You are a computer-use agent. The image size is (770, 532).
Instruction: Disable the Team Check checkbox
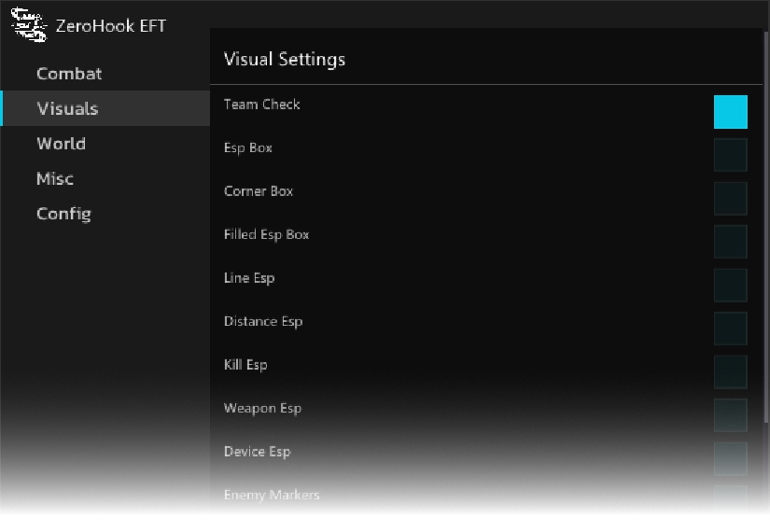tap(730, 112)
